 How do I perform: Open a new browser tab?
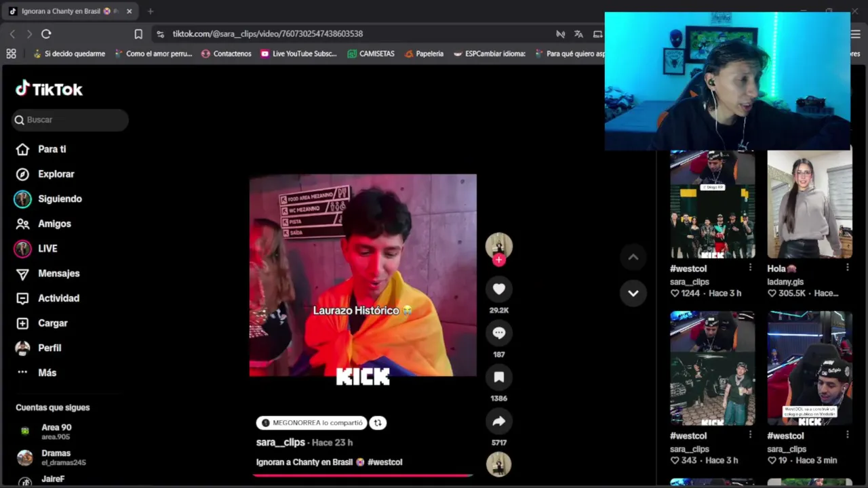(151, 12)
